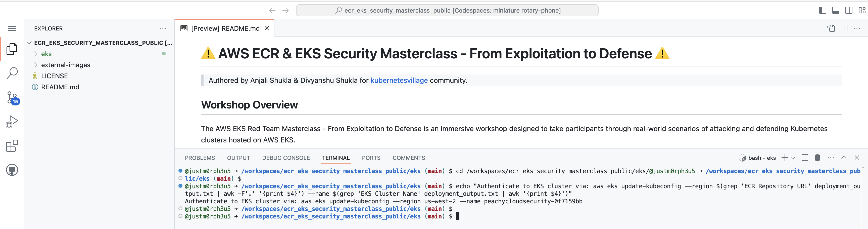Expand the eks folder
The image size is (868, 229).
46,54
